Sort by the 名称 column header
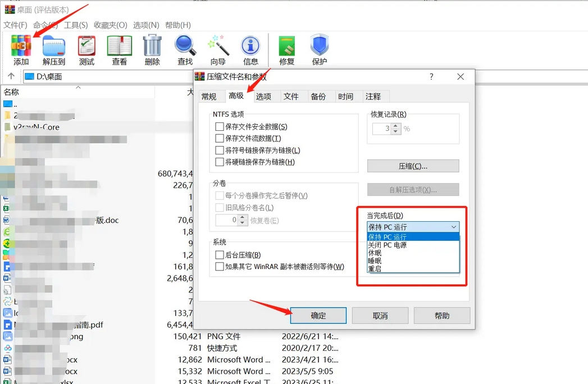 pos(11,92)
